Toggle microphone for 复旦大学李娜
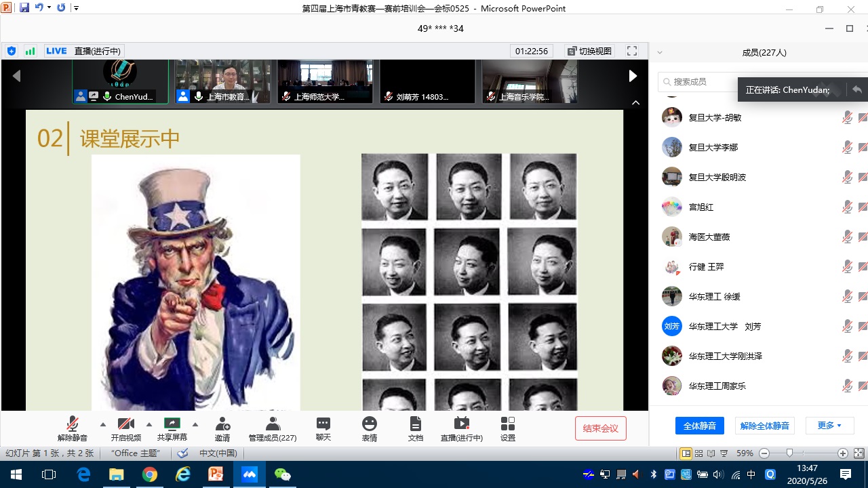This screenshot has width=868, height=488. pyautogui.click(x=847, y=147)
